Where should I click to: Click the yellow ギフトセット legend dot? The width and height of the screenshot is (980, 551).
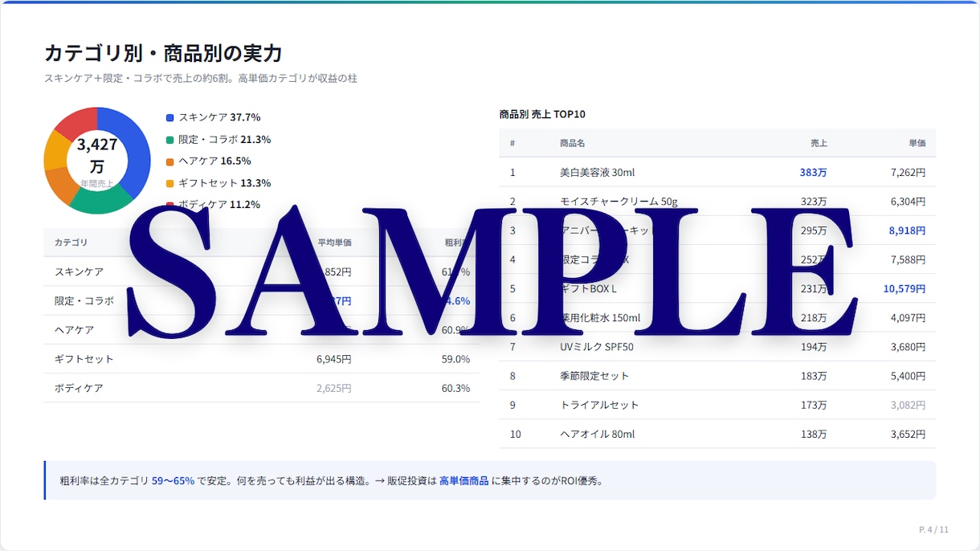(169, 183)
